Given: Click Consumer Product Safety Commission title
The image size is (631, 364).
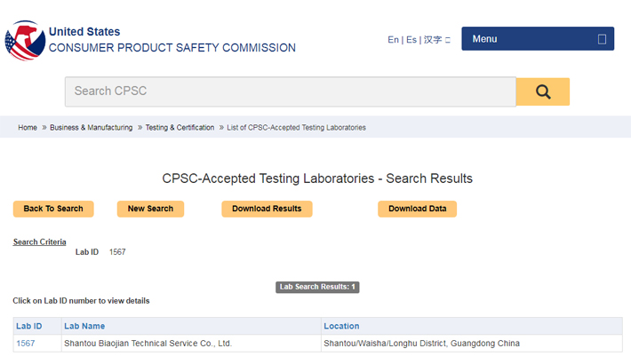Looking at the screenshot, I should point(172,48).
